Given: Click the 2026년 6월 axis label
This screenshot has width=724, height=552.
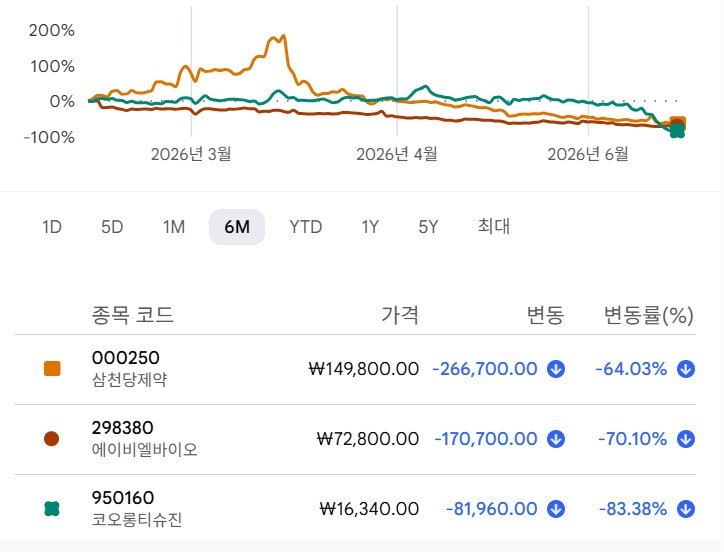Looking at the screenshot, I should click(x=588, y=154).
